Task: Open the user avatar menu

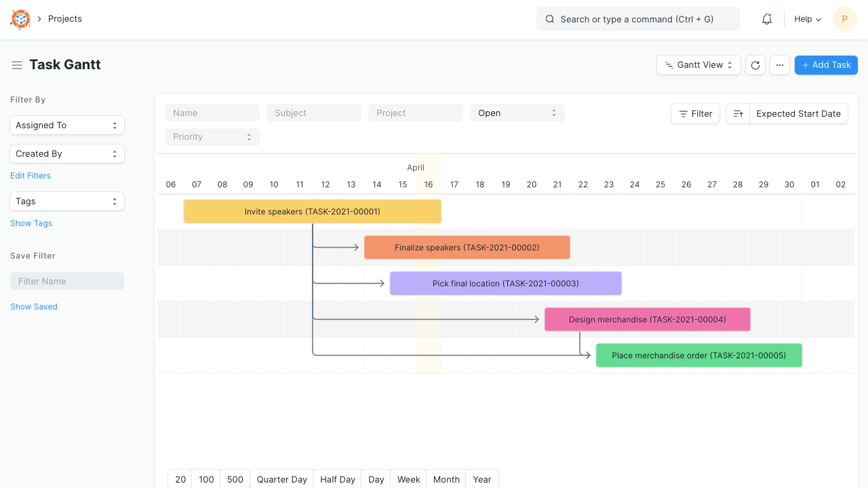Action: coord(844,19)
